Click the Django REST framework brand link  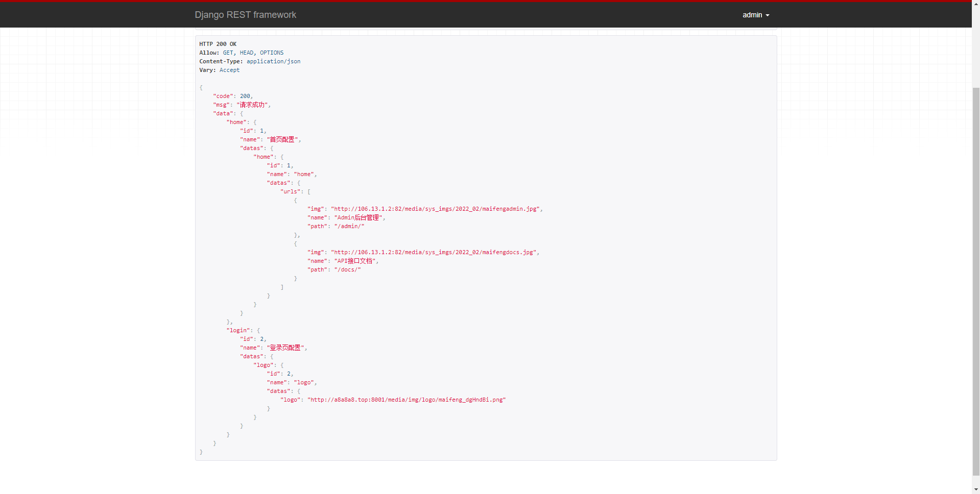tap(245, 15)
